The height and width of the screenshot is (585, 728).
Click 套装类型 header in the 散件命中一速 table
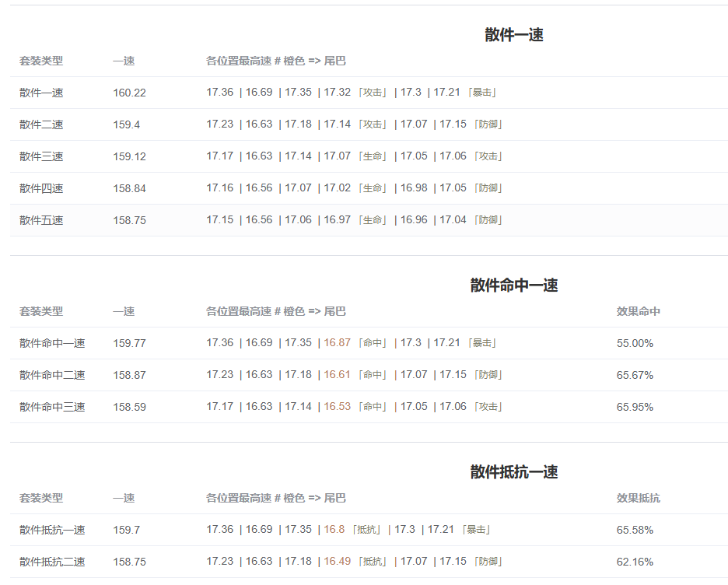pyautogui.click(x=41, y=311)
